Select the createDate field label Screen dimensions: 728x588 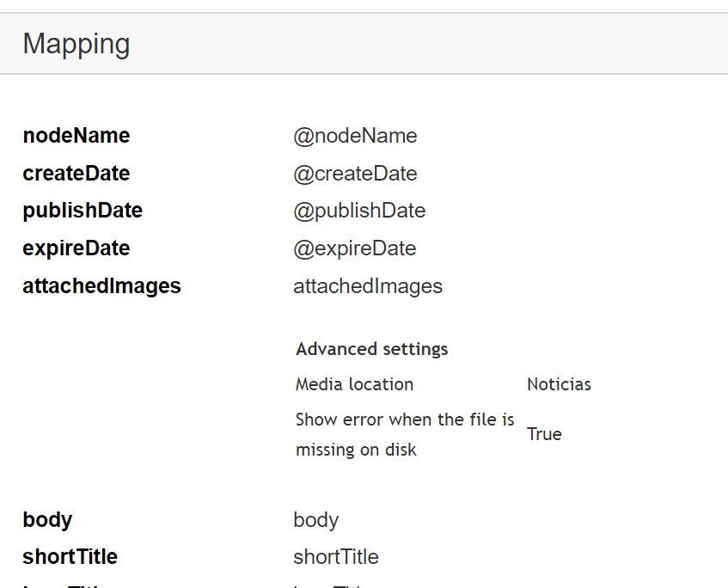[76, 174]
